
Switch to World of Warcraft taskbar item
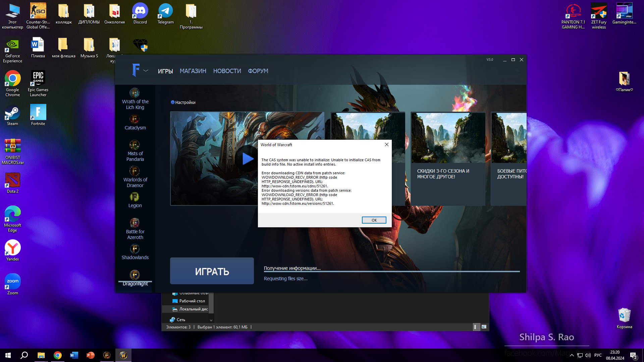[123, 355]
